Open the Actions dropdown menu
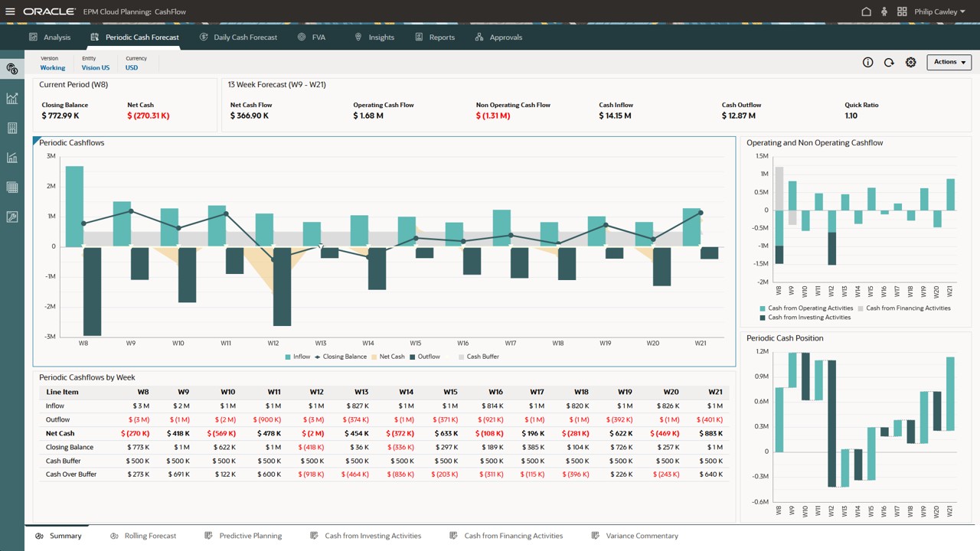This screenshot has height=551, width=980. 948,62
